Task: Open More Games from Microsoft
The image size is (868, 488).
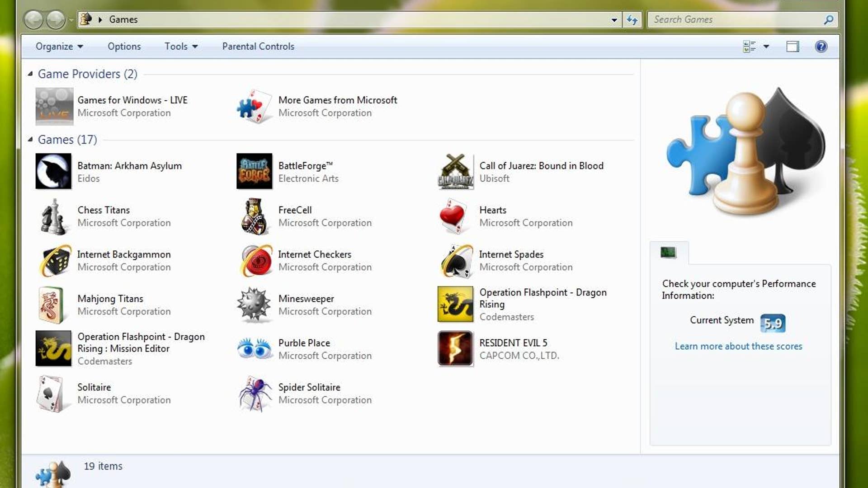Action: point(337,100)
